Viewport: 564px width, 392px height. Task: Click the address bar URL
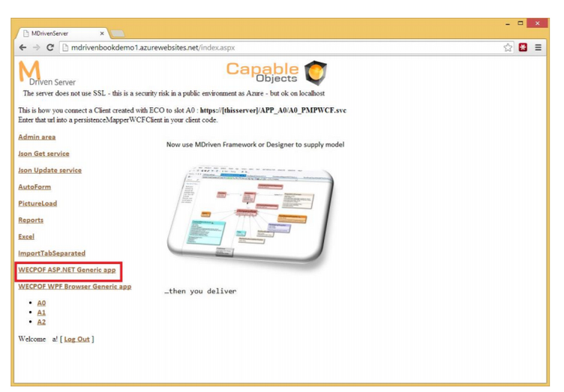[153, 47]
